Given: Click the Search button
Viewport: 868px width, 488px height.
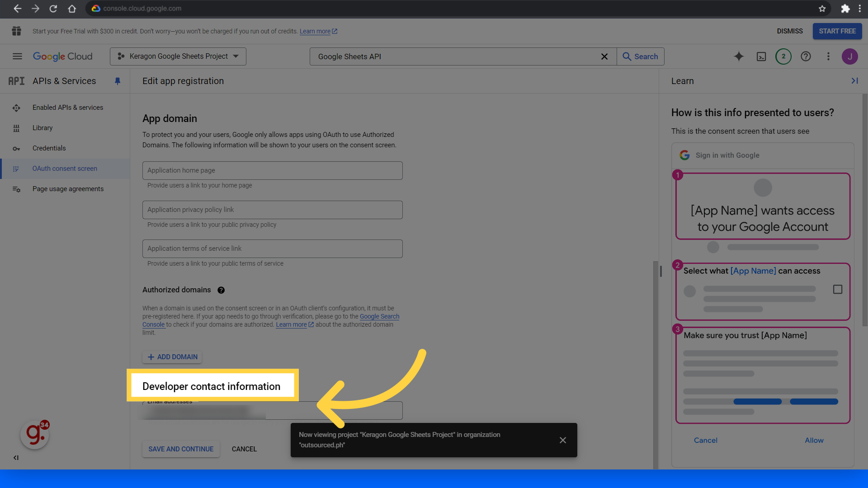Looking at the screenshot, I should (x=641, y=56).
